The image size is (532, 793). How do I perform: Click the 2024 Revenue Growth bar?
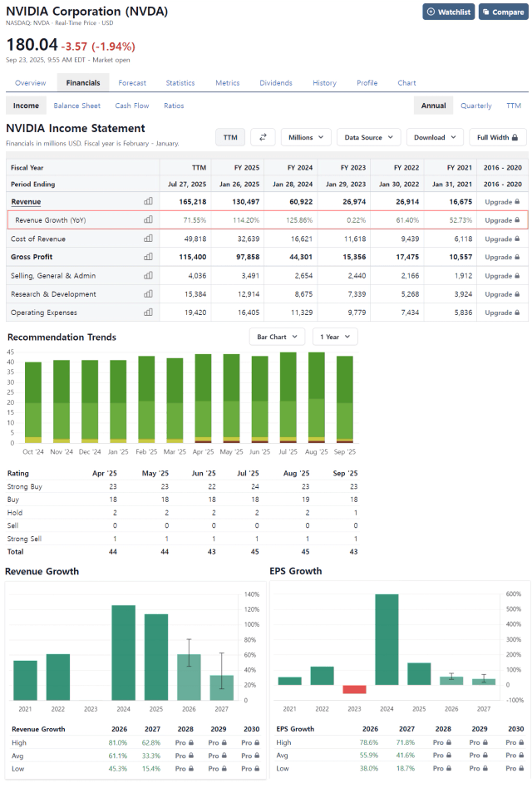click(x=123, y=653)
